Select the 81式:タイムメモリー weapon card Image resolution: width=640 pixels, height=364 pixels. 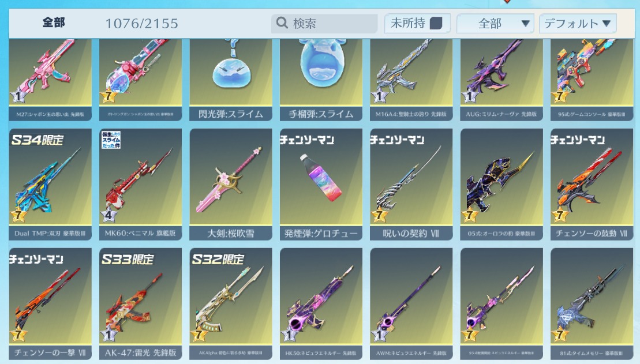[x=592, y=303]
